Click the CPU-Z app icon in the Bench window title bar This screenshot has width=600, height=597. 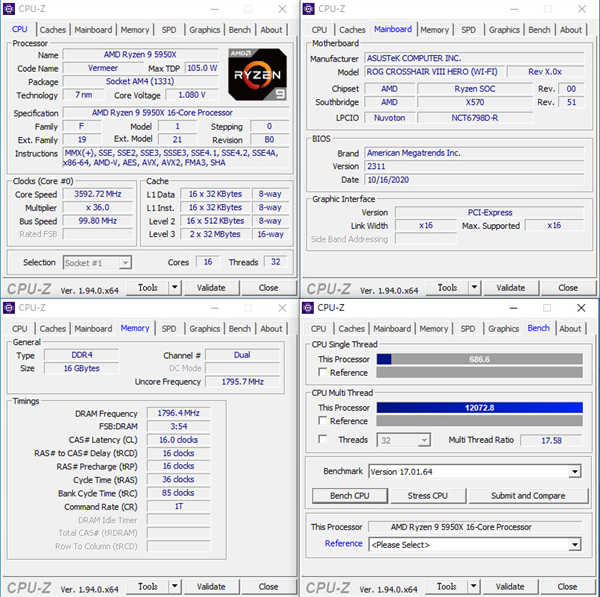[308, 308]
